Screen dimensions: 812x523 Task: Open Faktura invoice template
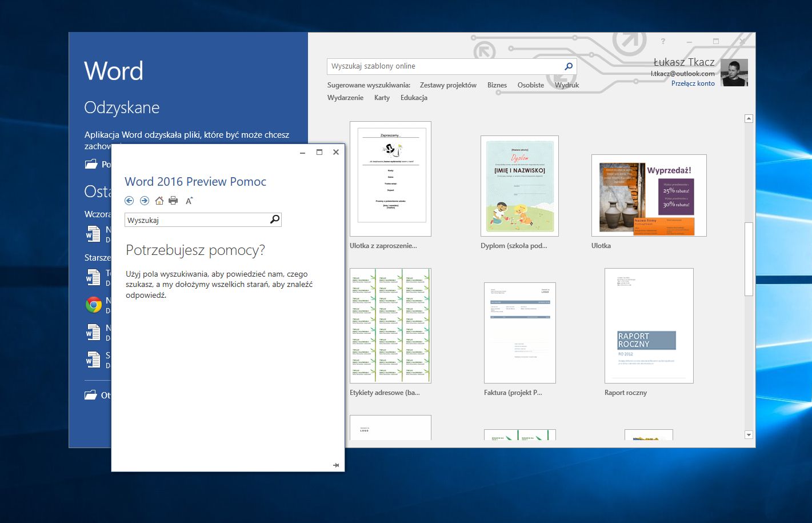tap(519, 333)
